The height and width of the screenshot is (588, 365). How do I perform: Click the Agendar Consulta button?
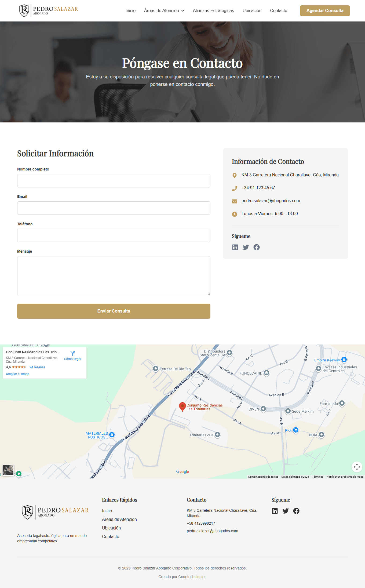click(325, 11)
